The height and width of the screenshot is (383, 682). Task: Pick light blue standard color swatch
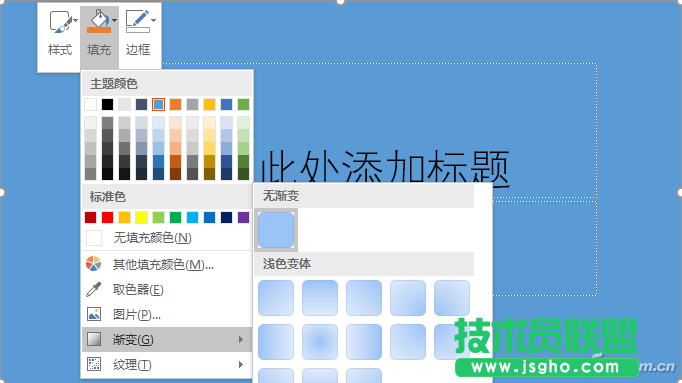pyautogui.click(x=192, y=217)
